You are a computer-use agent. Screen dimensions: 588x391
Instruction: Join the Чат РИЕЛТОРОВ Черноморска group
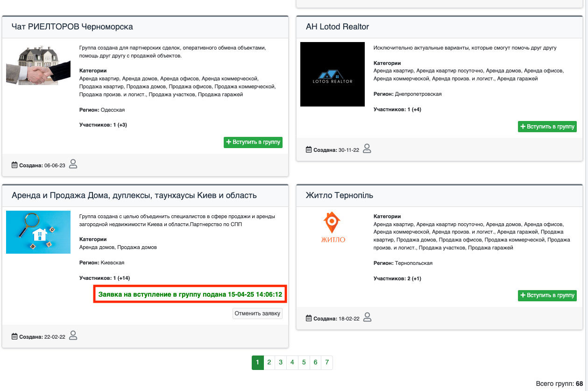[253, 142]
